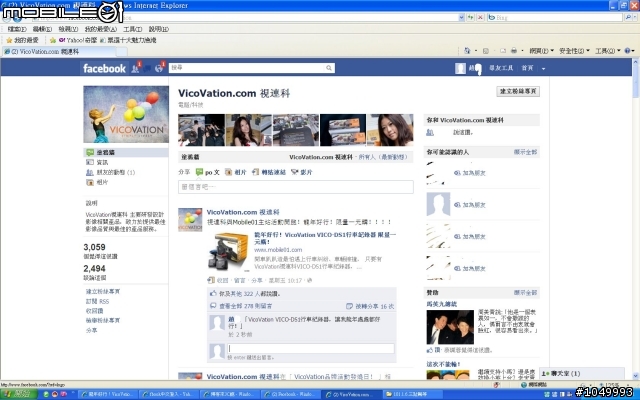This screenshot has width=640, height=400.
Task: Open last photo strip thumbnail of woman
Action: click(x=390, y=130)
